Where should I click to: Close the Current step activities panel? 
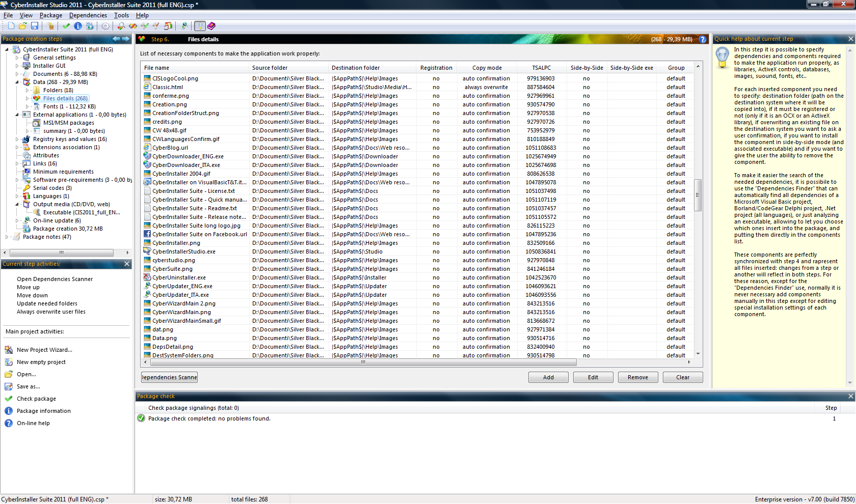click(x=127, y=264)
